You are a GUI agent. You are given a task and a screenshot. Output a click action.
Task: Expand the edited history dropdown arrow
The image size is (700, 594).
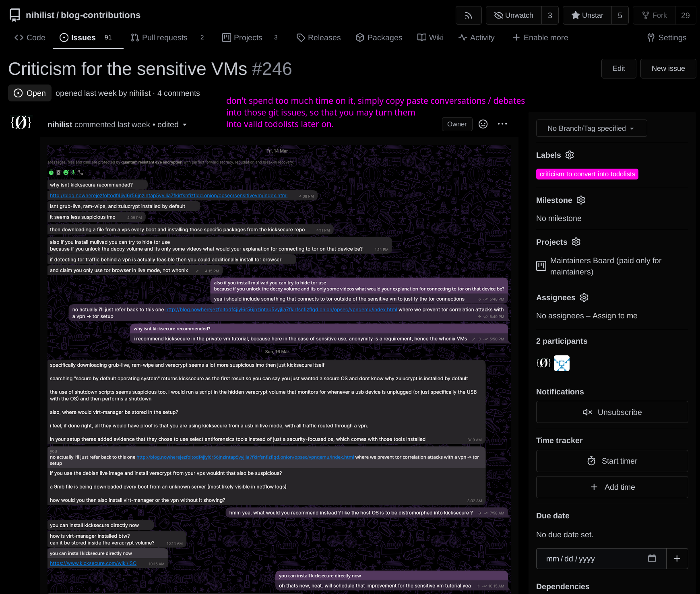tap(185, 125)
